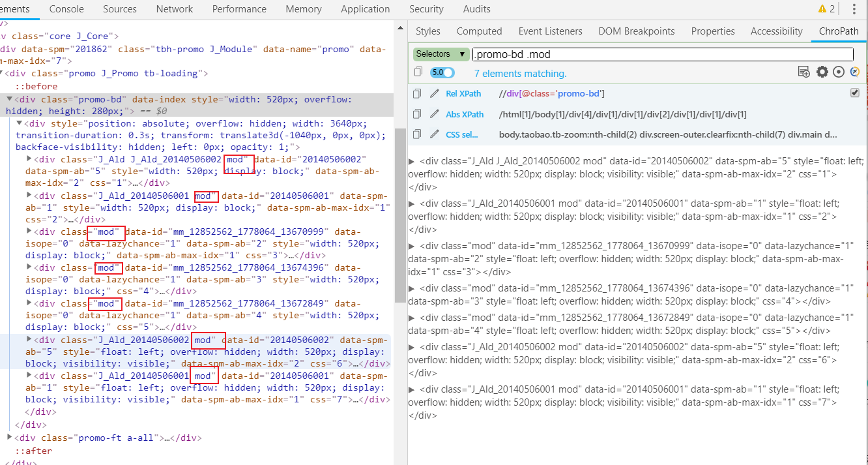Screen dimensions: 868x465
Task: Open the Application tab
Action: (366, 9)
